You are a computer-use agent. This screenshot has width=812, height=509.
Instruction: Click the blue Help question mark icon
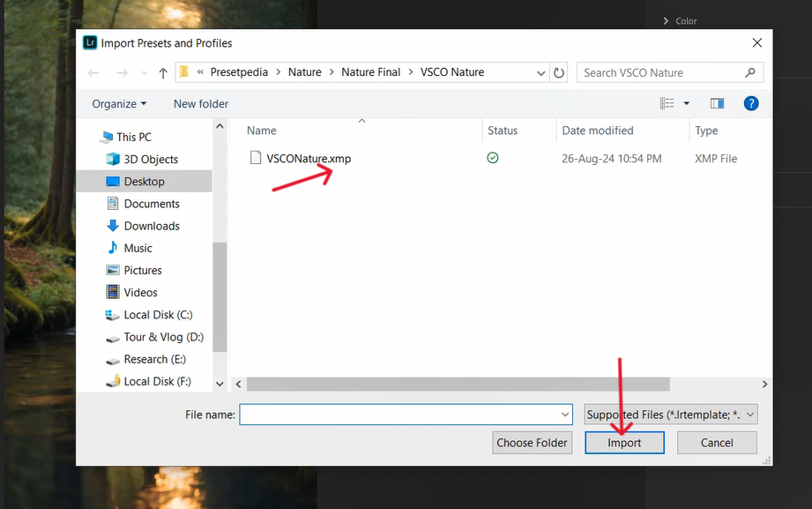[750, 103]
